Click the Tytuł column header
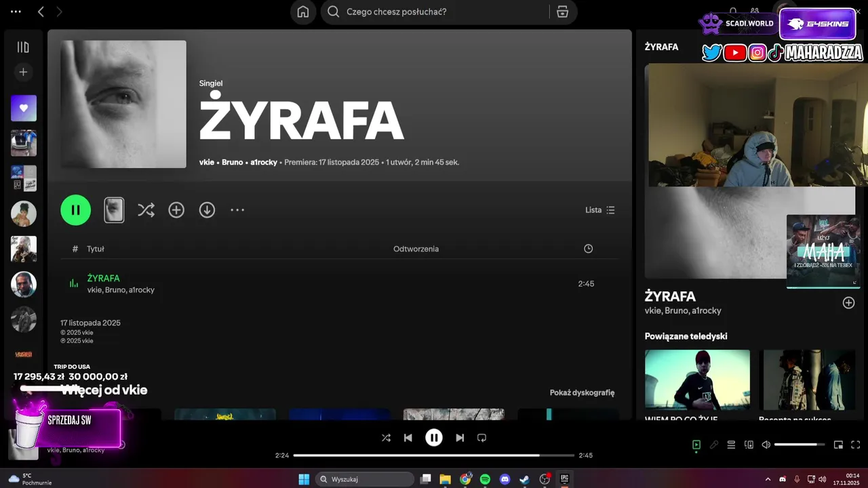The image size is (868, 488). coord(95,249)
